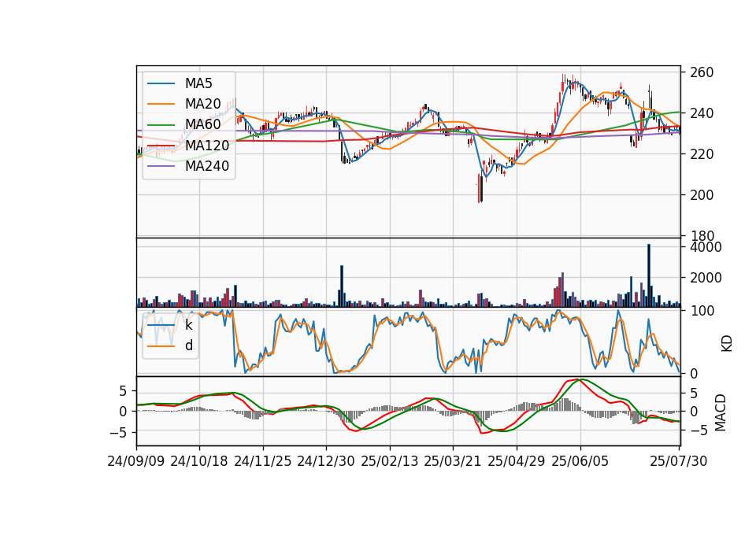Image resolution: width=756 pixels, height=543 pixels.
Task: Click the MACD axis title
Action: click(721, 412)
